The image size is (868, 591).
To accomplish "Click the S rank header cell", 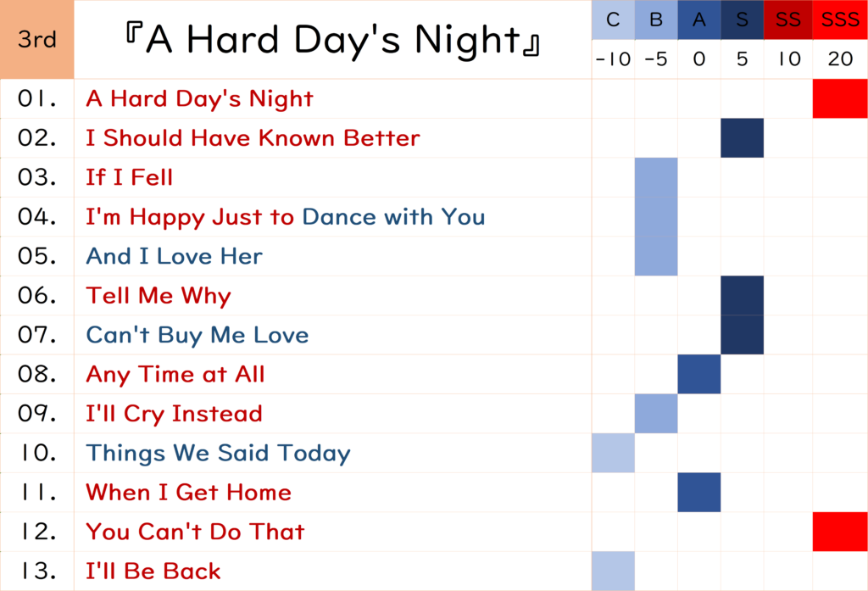I will (x=743, y=20).
